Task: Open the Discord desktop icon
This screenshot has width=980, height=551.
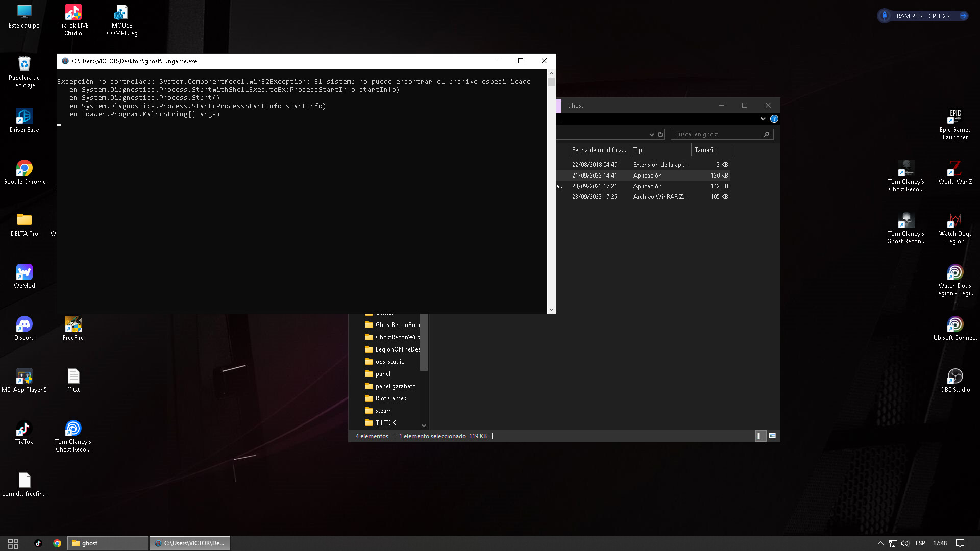Action: coord(24,325)
